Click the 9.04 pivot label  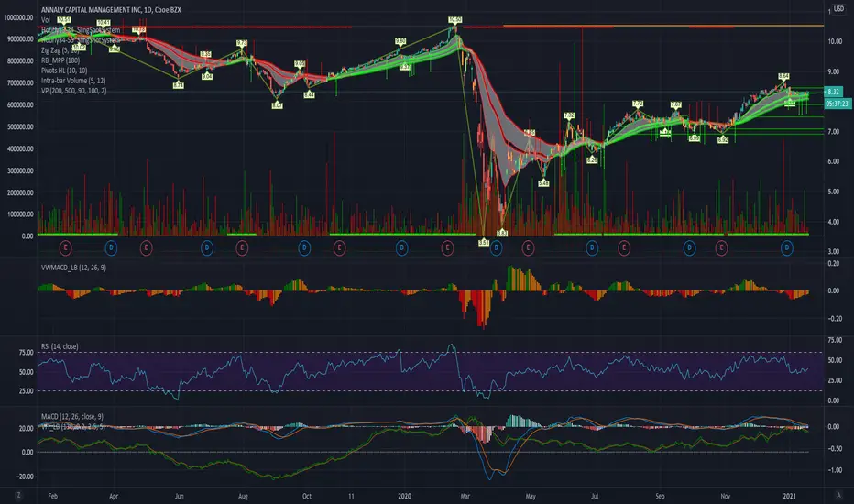click(x=207, y=77)
